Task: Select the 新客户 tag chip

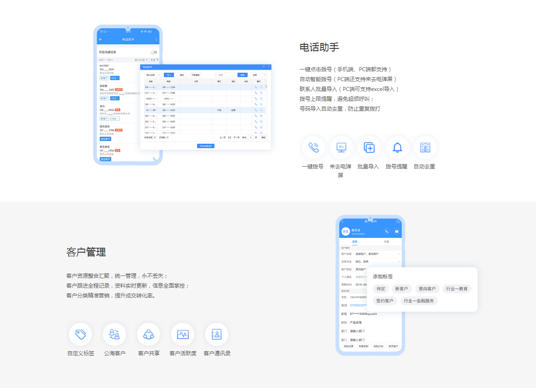Action: pos(401,289)
